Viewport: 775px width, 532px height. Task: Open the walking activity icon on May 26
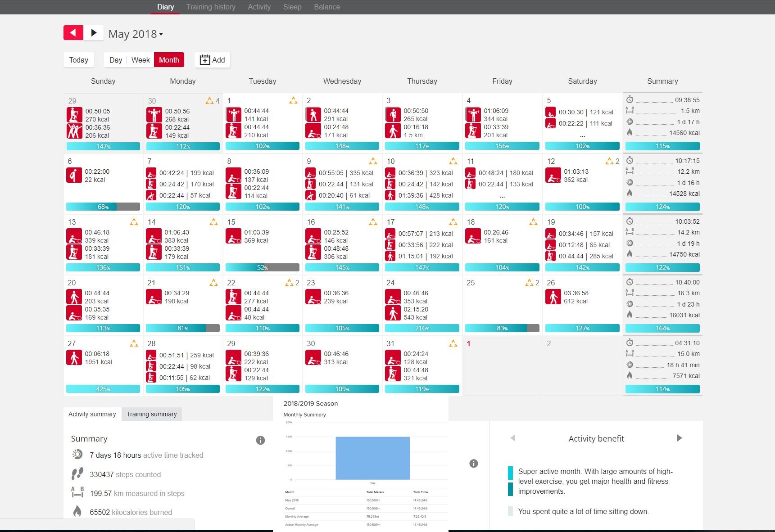553,297
